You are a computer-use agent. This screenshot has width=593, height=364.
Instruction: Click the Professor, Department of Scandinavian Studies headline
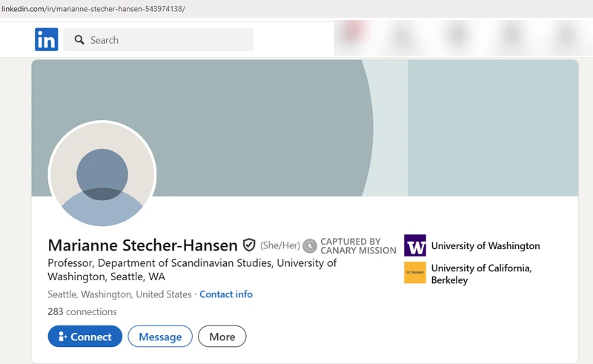click(192, 270)
